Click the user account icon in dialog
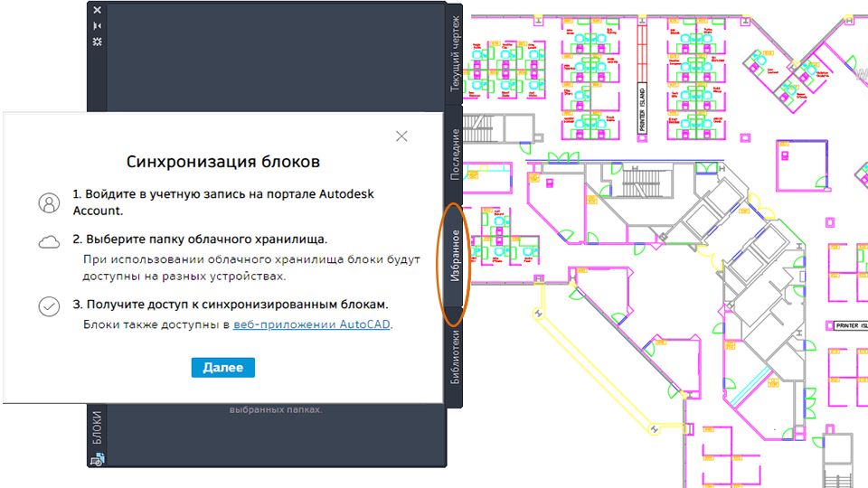 [49, 203]
